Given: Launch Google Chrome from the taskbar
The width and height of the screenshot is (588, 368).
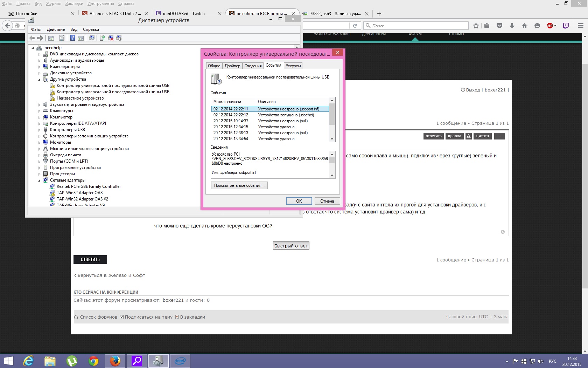Looking at the screenshot, I should point(93,361).
